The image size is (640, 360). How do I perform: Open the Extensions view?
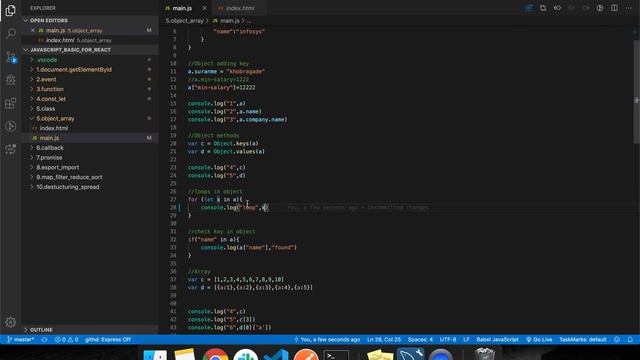pos(11,103)
